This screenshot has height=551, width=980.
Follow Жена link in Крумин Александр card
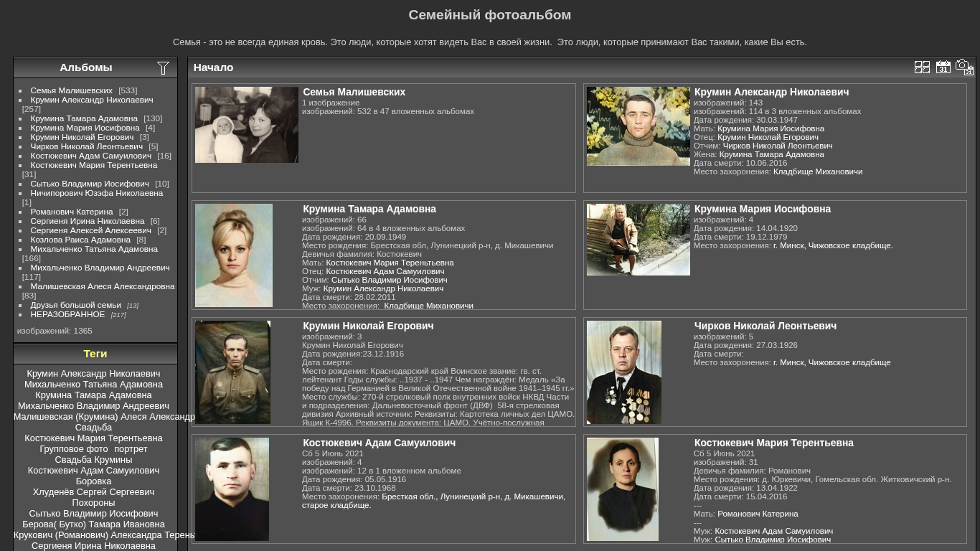772,155
